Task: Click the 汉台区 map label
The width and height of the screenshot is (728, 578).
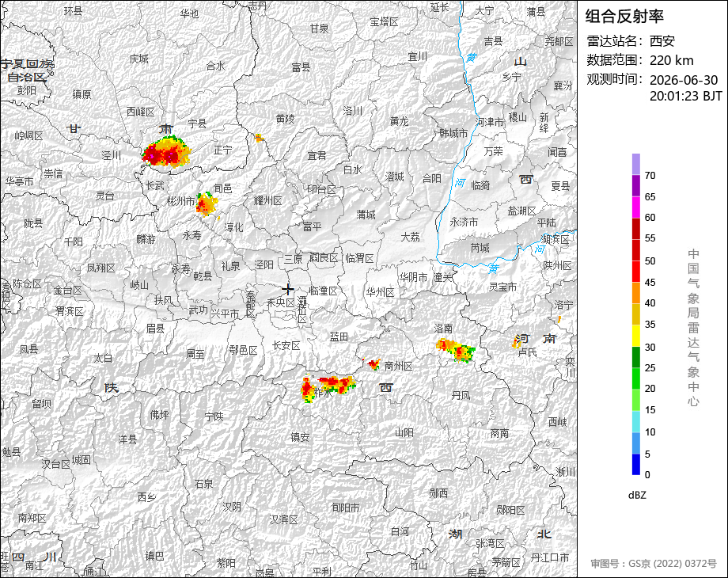Action: click(55, 464)
